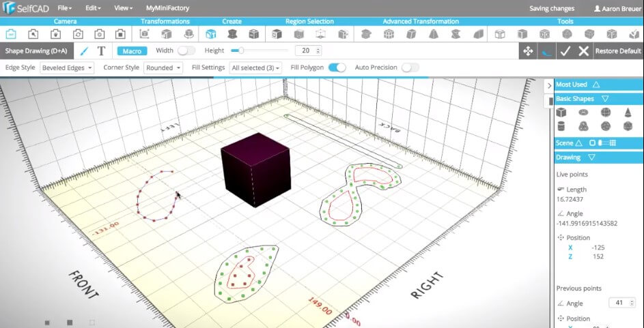Screen dimensions: 644x328
Task: Open the Corner Style dropdown
Action: coord(163,68)
